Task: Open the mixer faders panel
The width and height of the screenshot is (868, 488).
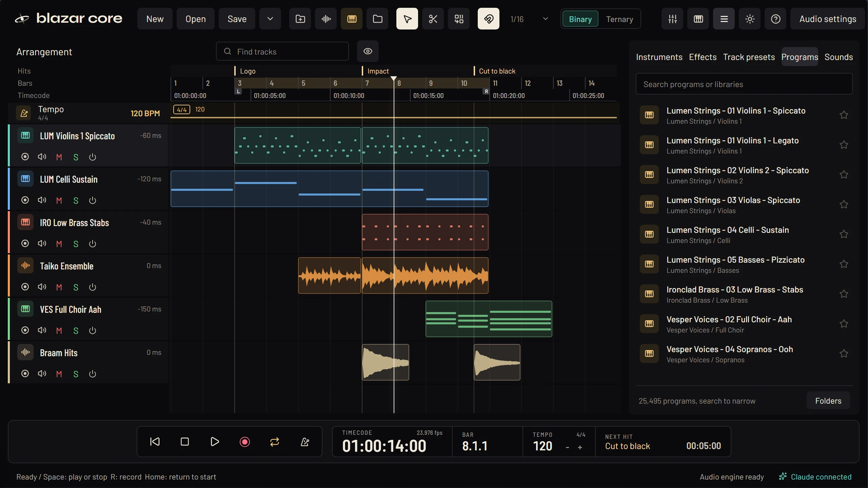Action: 673,19
